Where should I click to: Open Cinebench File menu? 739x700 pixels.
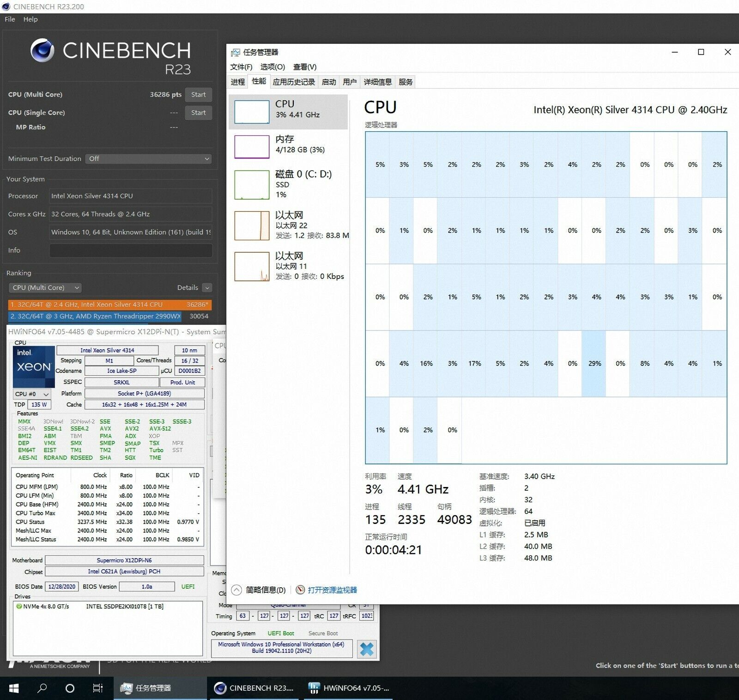(10, 19)
